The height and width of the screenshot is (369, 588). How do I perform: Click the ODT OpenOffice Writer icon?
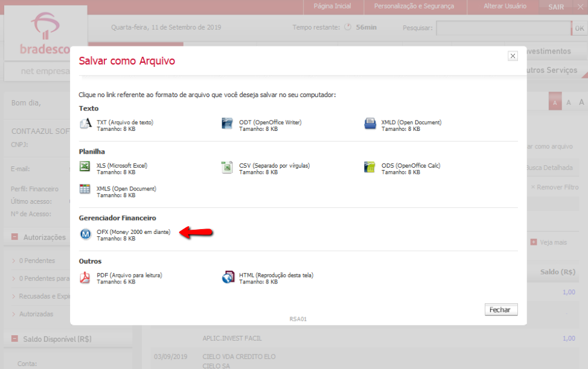pos(227,123)
